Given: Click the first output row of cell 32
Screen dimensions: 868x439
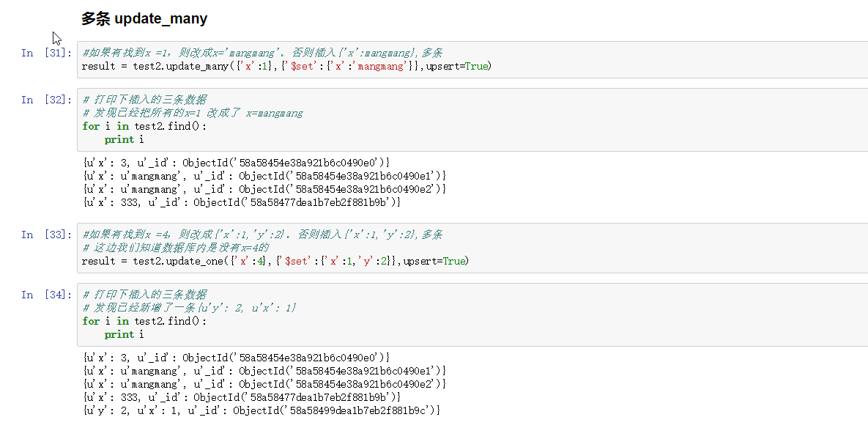Looking at the screenshot, I should pyautogui.click(x=236, y=163).
